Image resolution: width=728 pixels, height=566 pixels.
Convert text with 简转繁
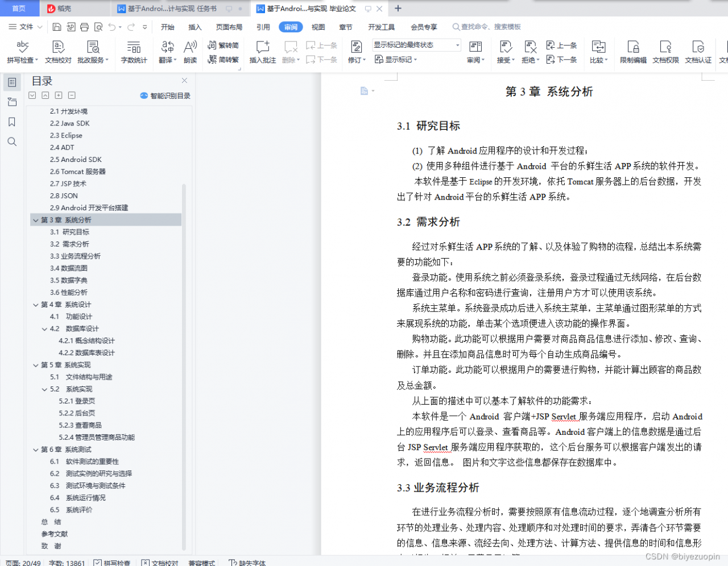point(223,59)
